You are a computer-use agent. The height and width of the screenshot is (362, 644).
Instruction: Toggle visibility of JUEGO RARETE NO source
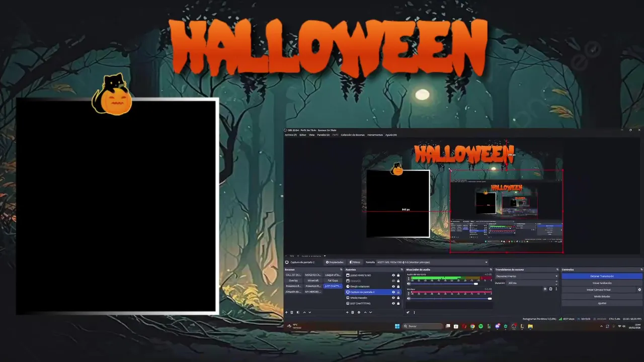pyautogui.click(x=393, y=275)
